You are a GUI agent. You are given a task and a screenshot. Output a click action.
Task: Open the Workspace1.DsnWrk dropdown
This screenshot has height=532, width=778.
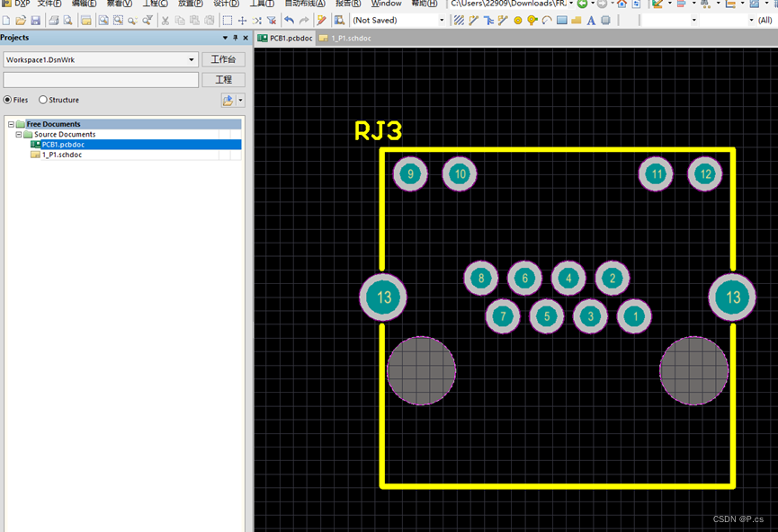[x=192, y=59]
